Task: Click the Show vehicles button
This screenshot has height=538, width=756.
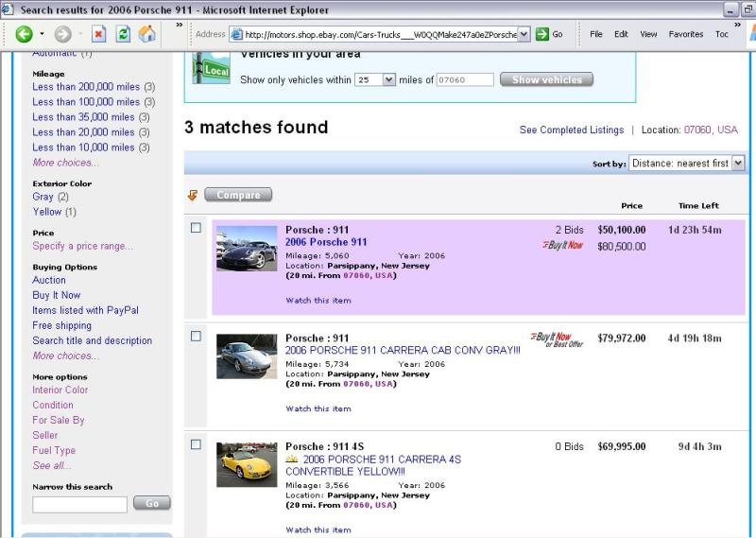Action: pos(546,80)
